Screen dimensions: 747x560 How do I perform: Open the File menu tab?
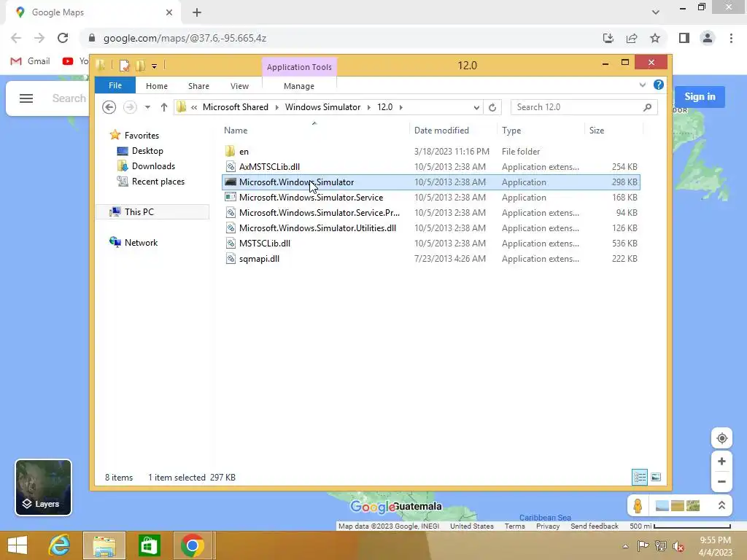pyautogui.click(x=115, y=86)
